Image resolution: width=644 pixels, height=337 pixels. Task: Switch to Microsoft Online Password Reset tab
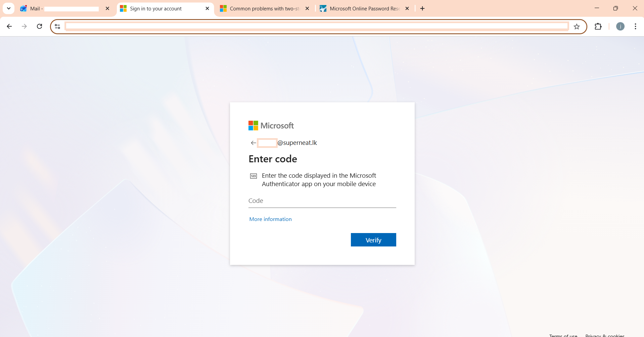pos(365,8)
